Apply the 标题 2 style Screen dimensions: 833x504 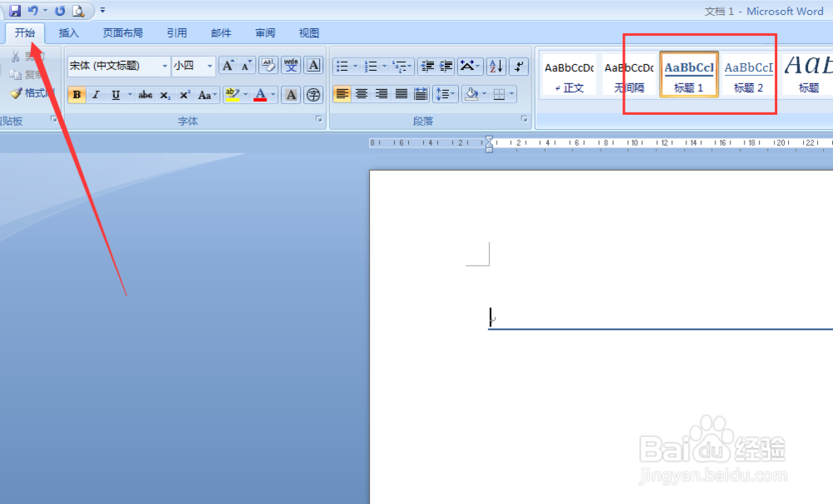coord(749,75)
